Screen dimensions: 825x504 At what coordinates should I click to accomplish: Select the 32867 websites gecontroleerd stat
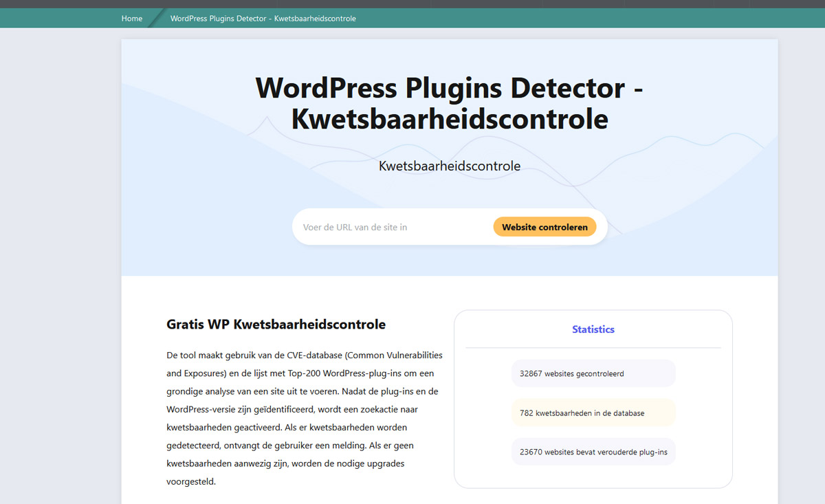[x=593, y=373]
